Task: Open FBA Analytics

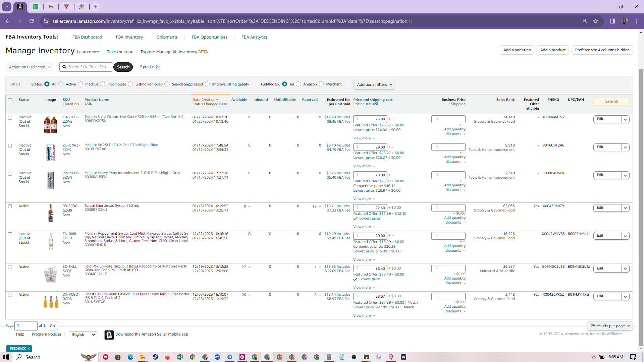Action: point(255,37)
